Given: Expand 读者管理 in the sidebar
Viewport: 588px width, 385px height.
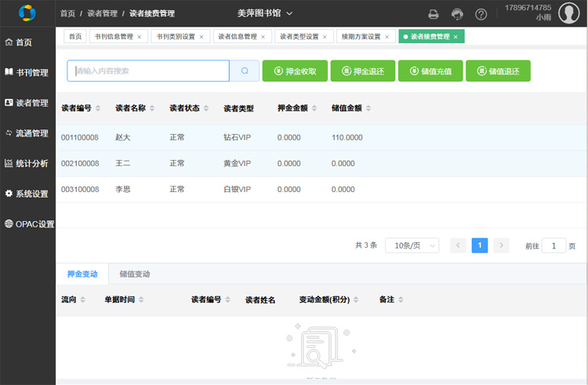Looking at the screenshot, I should [27, 103].
